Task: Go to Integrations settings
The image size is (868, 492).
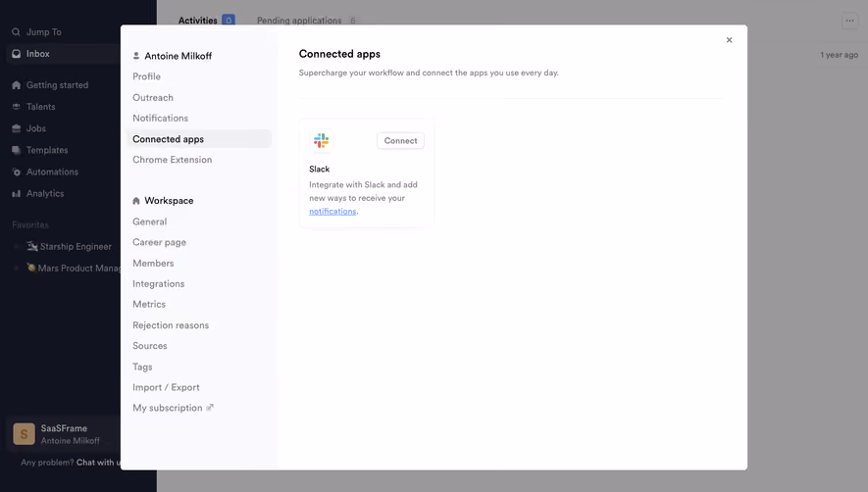Action: (158, 284)
